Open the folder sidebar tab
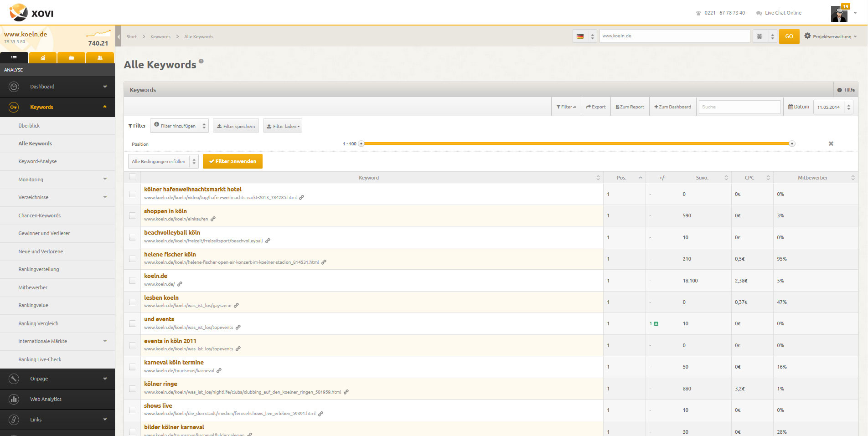Viewport: 868px width, 436px height. [x=72, y=57]
